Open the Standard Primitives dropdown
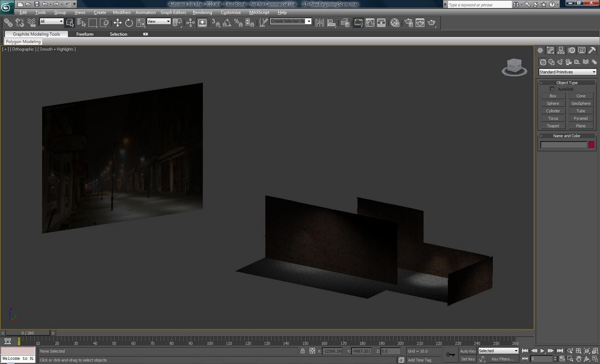Screen dimensions: 600x364 [567, 72]
